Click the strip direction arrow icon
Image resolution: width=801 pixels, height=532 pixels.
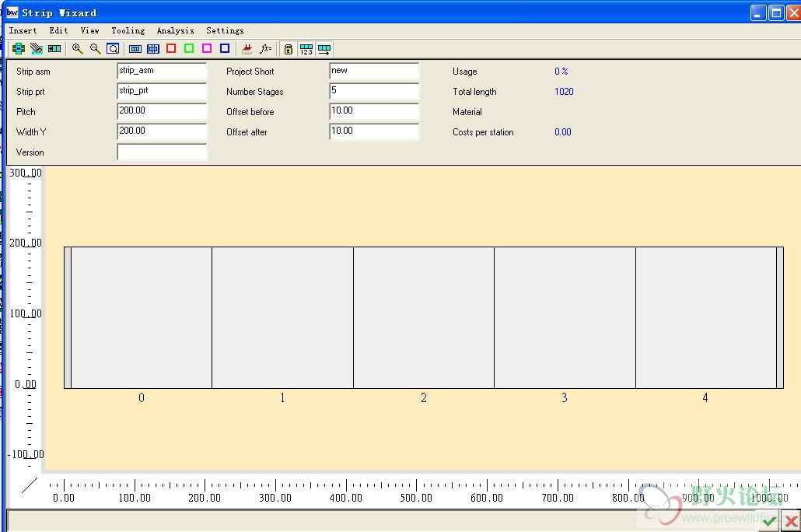tap(324, 49)
